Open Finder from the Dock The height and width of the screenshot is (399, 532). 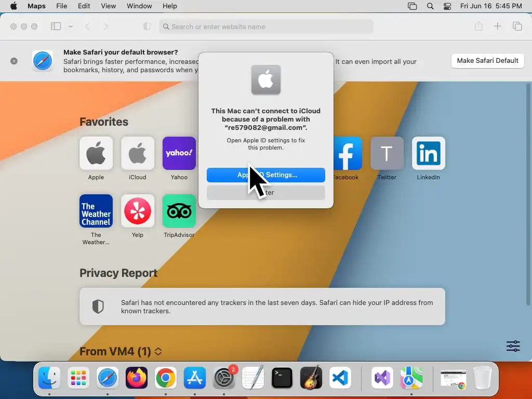(x=49, y=378)
